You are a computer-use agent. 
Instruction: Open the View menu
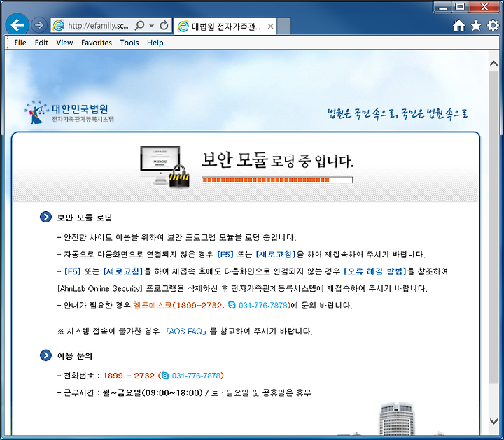coord(64,43)
